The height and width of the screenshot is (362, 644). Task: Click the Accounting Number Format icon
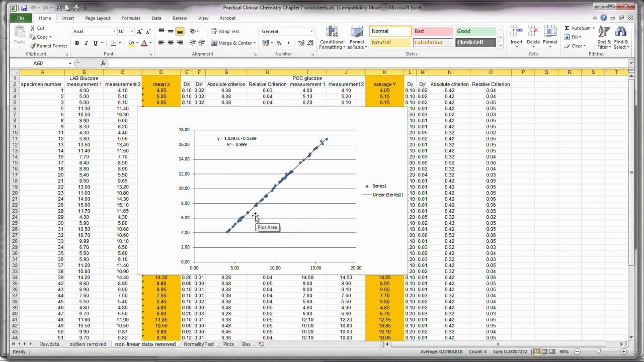click(265, 43)
